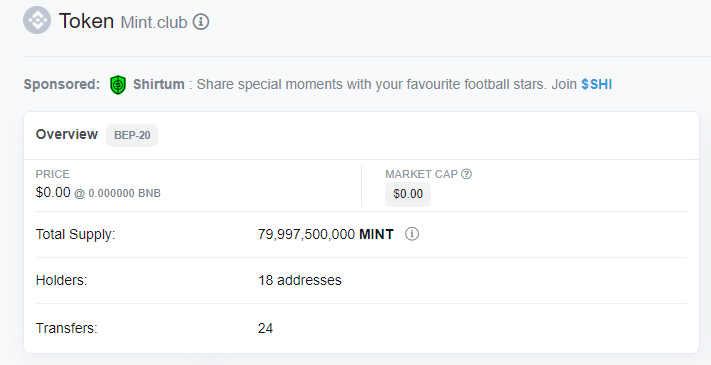This screenshot has width=711, height=365.
Task: Click the Total Supply label
Action: (75, 234)
